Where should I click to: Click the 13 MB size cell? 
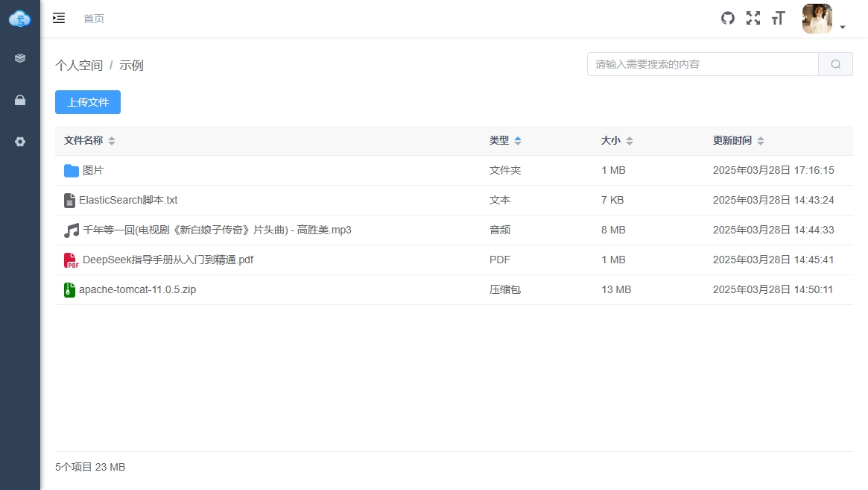coord(616,290)
